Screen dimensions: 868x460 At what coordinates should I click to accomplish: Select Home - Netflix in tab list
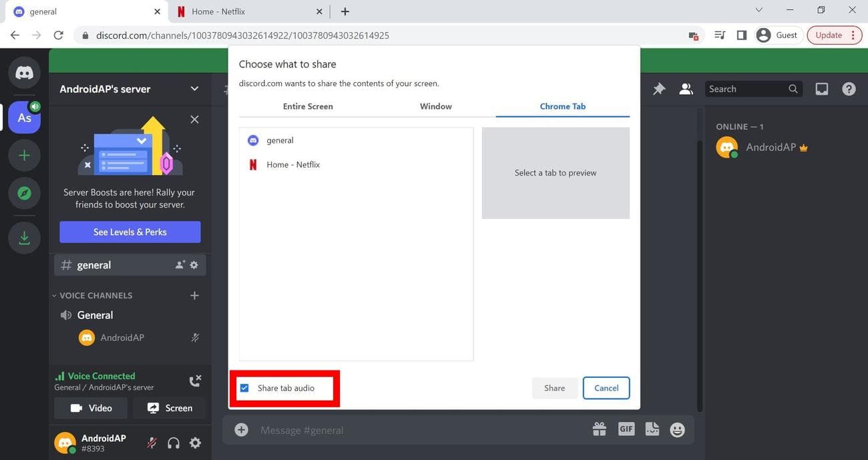293,164
